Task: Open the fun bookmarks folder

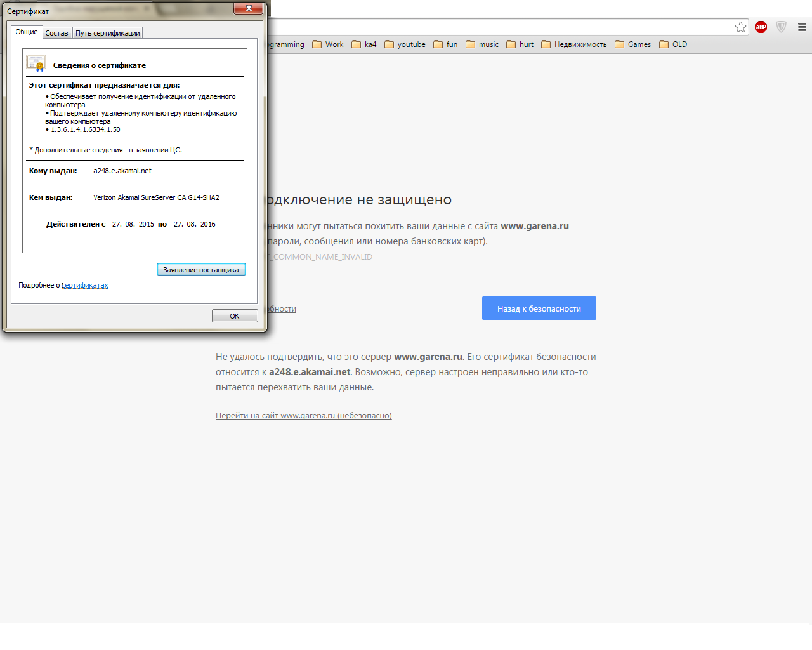Action: [445, 44]
